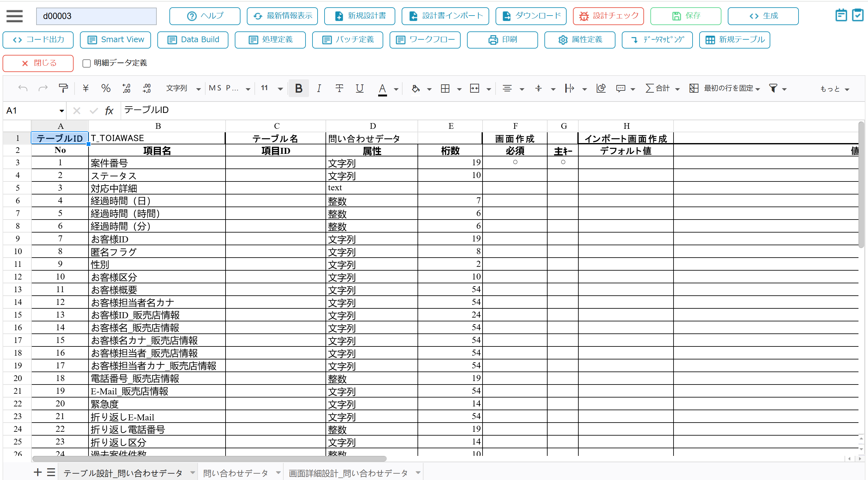
Task: Expand the もっと more options menu
Action: pos(834,89)
